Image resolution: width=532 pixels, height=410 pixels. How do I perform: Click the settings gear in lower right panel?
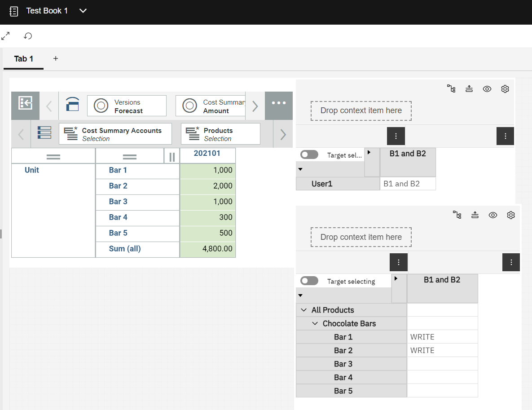tap(510, 215)
